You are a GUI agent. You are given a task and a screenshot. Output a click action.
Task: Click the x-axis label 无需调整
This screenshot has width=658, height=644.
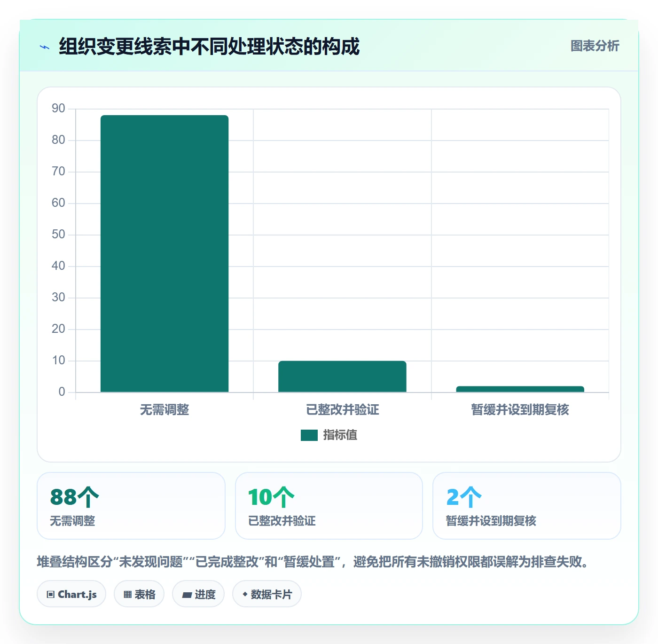[164, 410]
